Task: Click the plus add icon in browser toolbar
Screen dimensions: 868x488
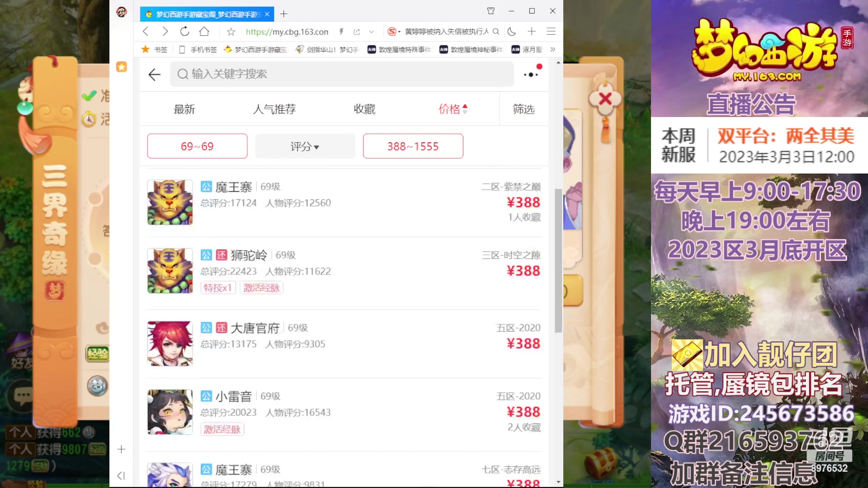Action: (x=532, y=31)
